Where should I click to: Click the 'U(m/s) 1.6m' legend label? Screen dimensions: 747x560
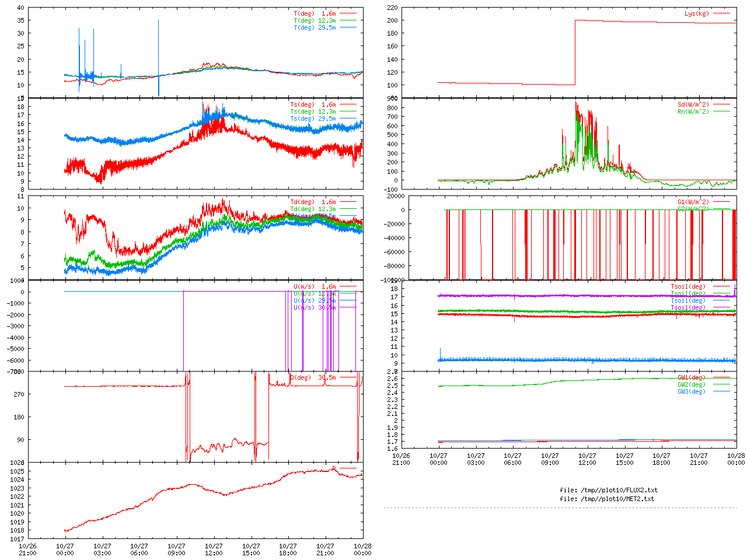click(x=315, y=287)
